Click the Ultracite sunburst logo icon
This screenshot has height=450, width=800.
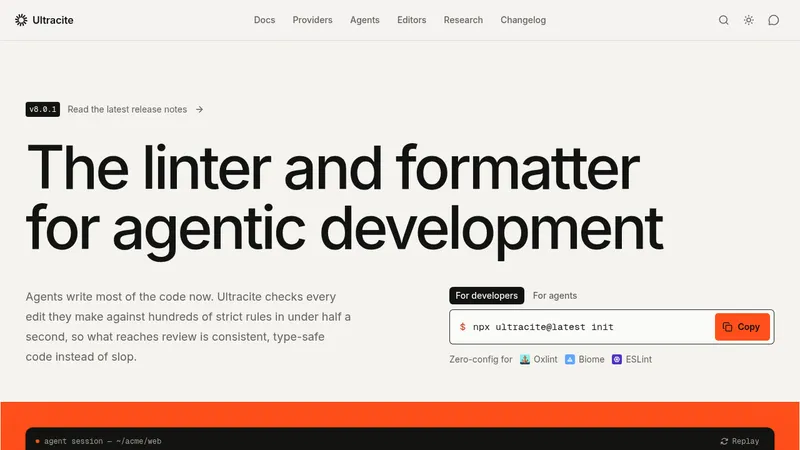tap(21, 20)
